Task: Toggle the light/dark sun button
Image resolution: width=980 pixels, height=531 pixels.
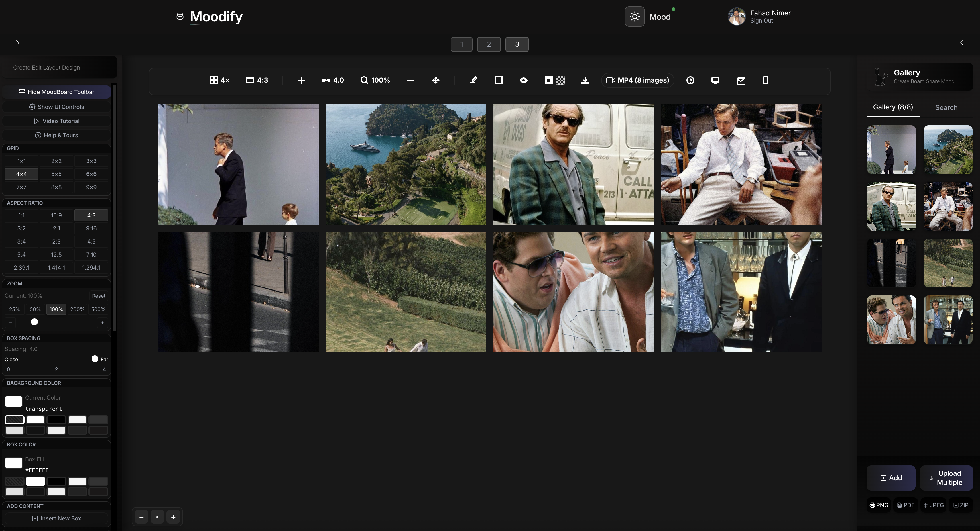Action: click(634, 17)
